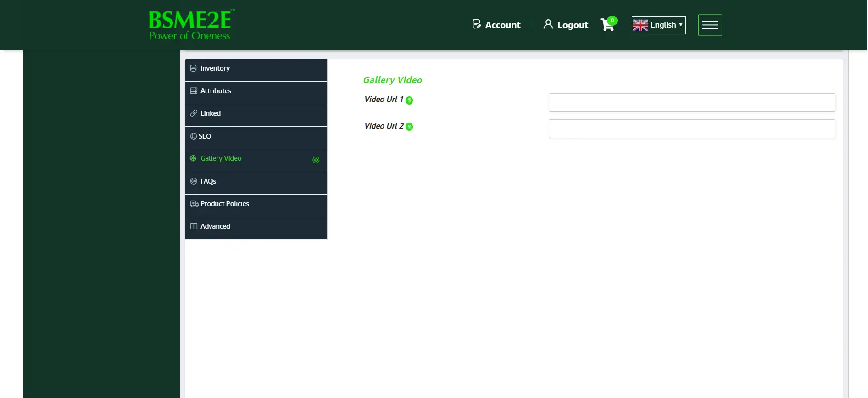Click the Inventory database icon
The image size is (868, 398).
point(194,68)
